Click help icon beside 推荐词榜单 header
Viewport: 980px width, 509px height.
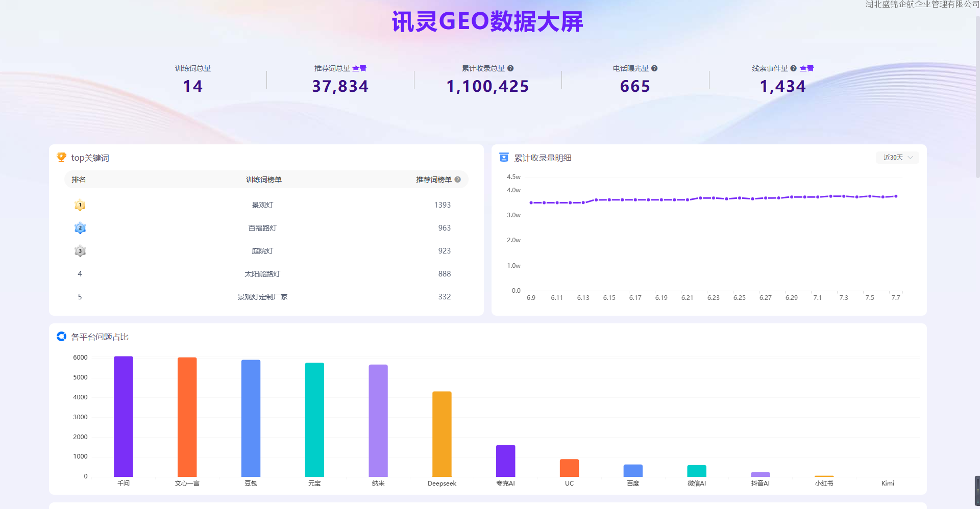[x=458, y=180]
